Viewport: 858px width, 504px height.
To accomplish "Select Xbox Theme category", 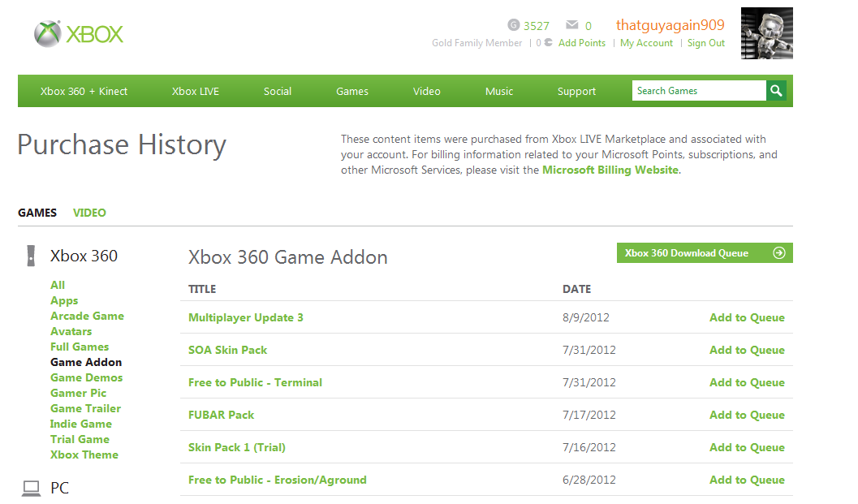I will click(84, 454).
